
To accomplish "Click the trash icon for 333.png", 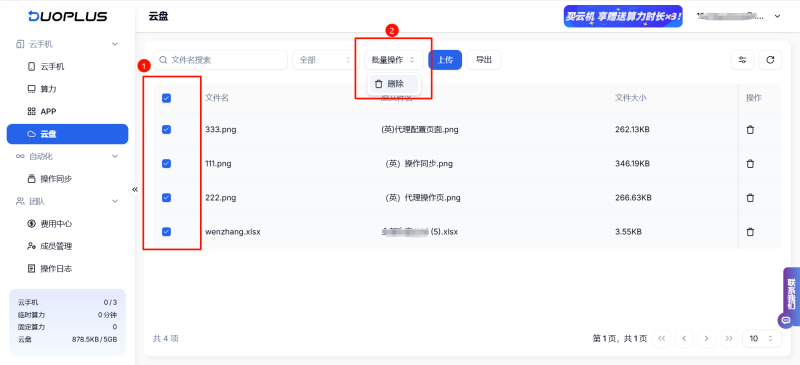I will tap(750, 130).
